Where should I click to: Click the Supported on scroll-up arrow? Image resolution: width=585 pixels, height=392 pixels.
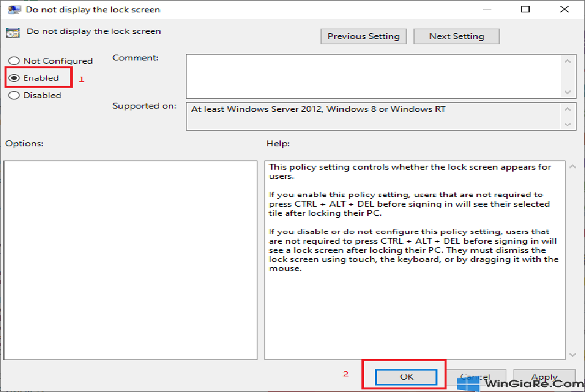(x=568, y=109)
